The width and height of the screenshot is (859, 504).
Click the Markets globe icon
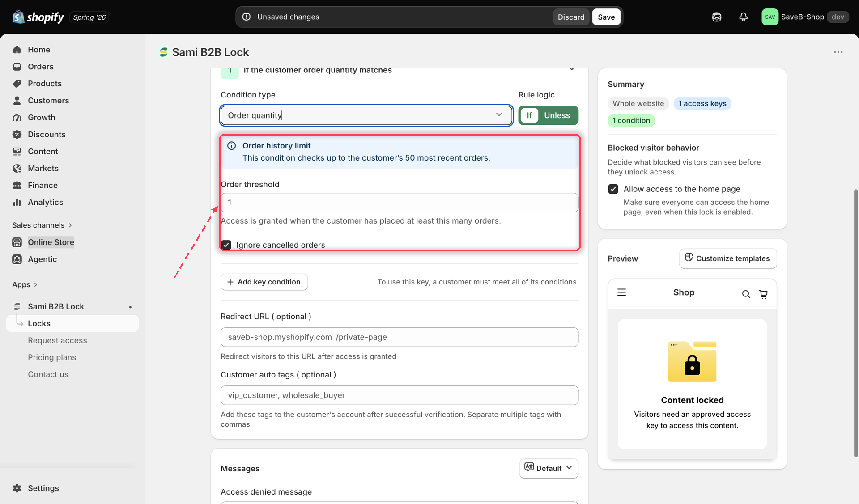[17, 169]
